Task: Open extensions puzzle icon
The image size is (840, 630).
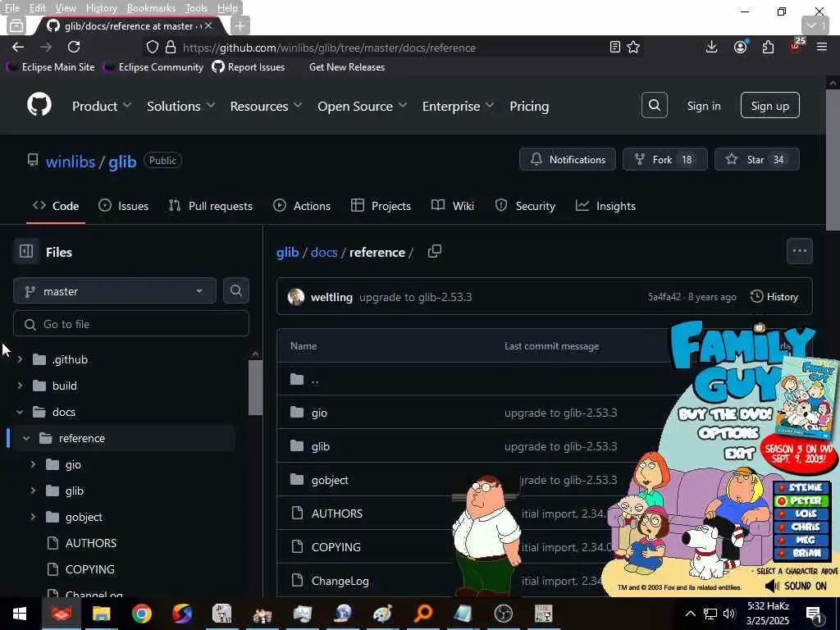Action: pos(768,47)
